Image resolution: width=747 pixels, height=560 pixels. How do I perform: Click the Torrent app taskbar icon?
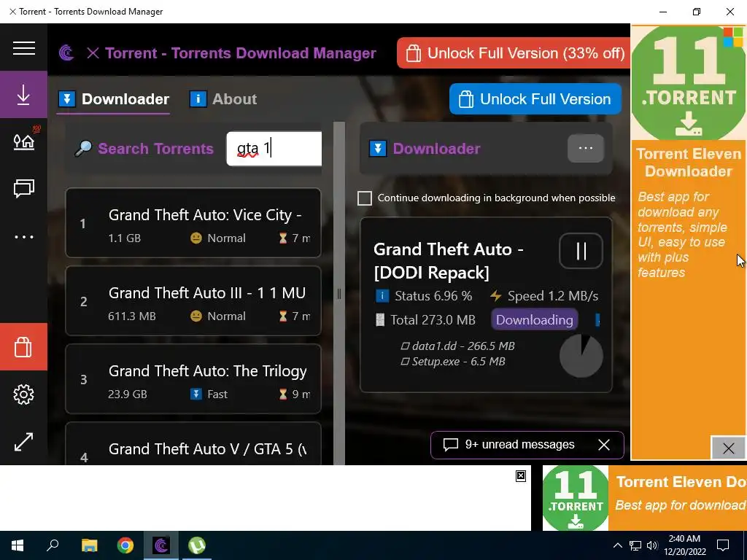[x=161, y=545]
